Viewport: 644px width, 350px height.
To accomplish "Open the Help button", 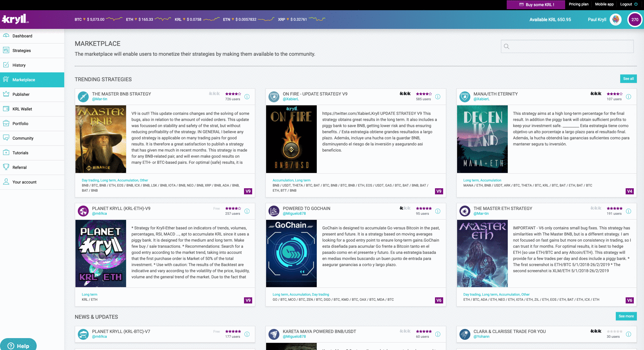I will 18,345.
